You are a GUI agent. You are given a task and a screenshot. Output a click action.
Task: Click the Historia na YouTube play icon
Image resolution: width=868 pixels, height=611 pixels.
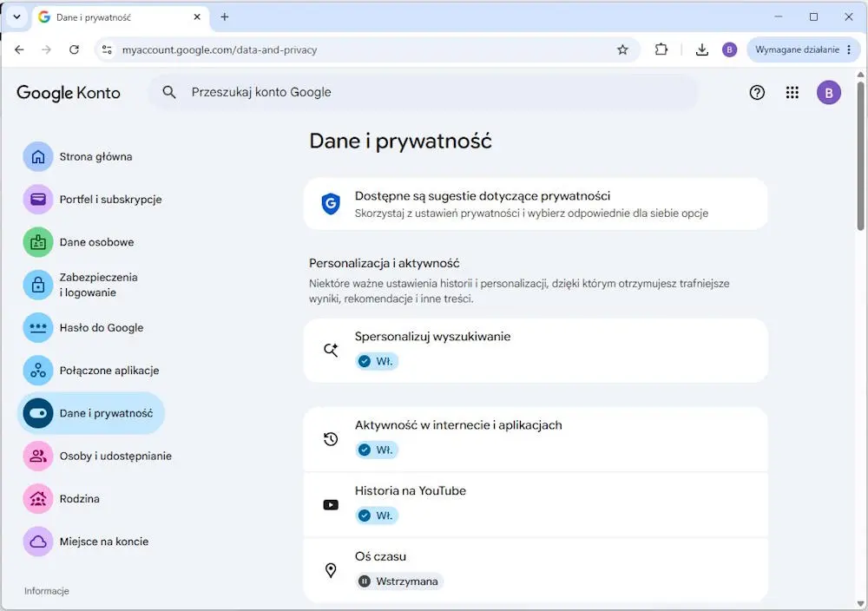tap(331, 505)
